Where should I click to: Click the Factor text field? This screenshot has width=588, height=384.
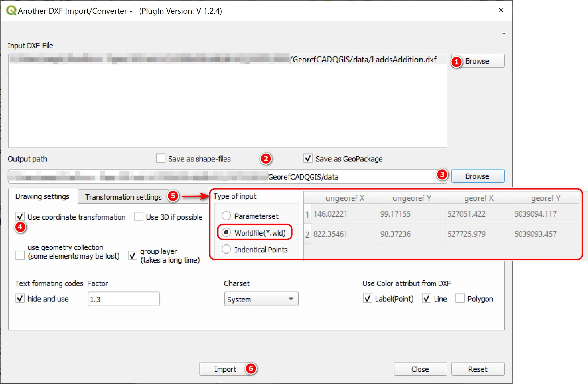(123, 299)
